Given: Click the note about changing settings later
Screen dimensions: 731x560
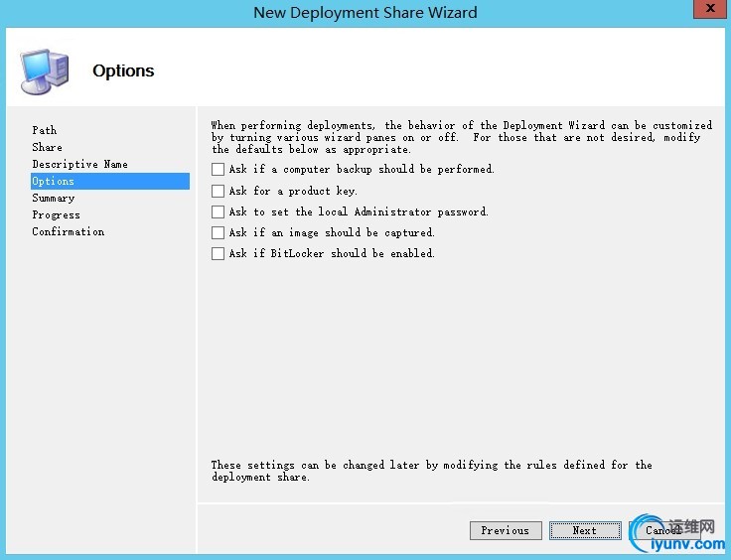Looking at the screenshot, I should [431, 471].
